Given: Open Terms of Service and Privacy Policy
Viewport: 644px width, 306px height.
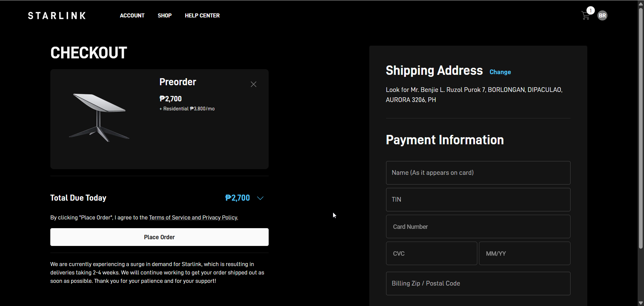Looking at the screenshot, I should tap(193, 217).
